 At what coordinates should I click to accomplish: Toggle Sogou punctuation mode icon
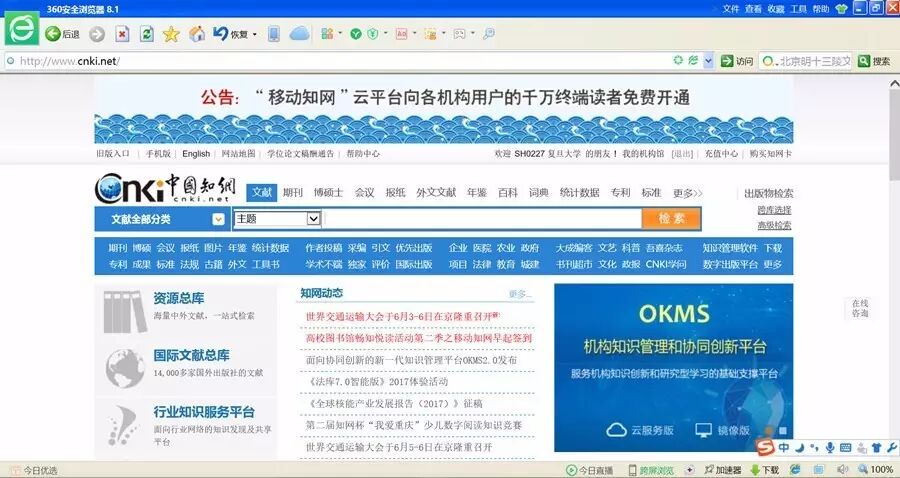tap(814, 448)
